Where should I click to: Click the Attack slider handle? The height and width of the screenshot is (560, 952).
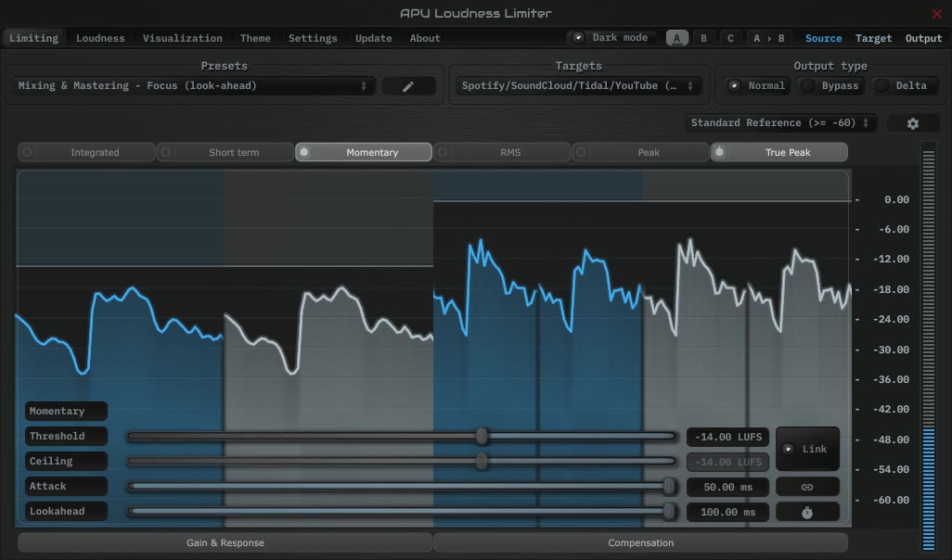pos(668,486)
